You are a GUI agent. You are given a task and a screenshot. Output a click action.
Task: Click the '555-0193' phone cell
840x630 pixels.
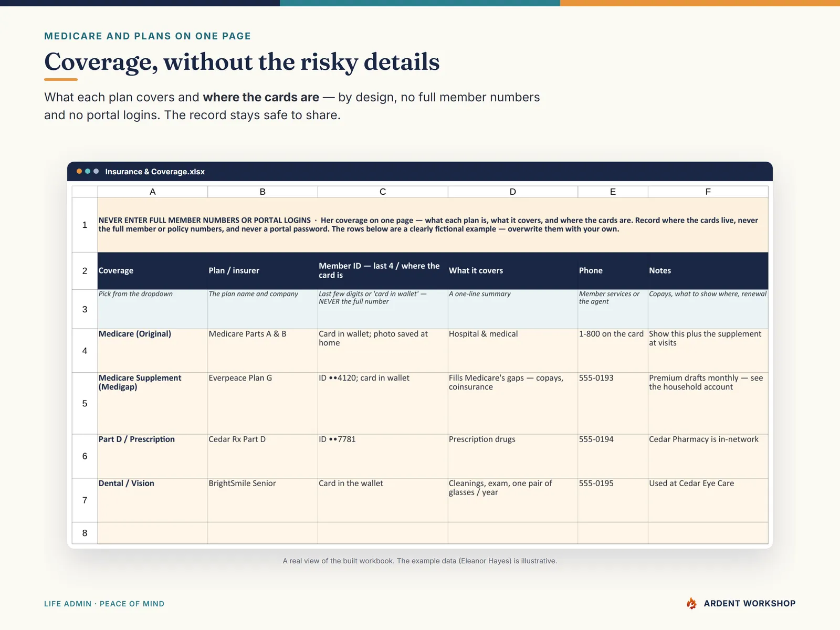(613, 403)
